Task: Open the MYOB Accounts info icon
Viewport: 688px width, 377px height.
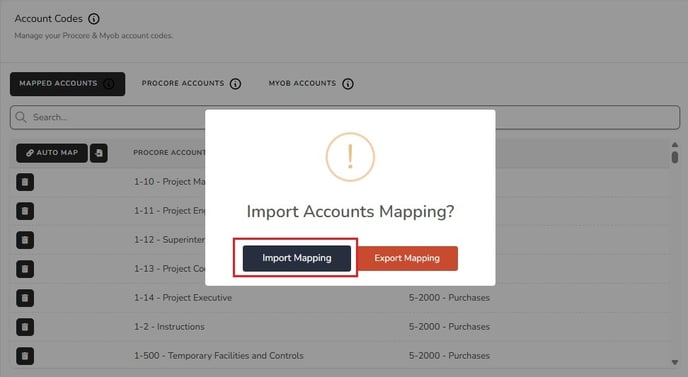Action: point(348,84)
